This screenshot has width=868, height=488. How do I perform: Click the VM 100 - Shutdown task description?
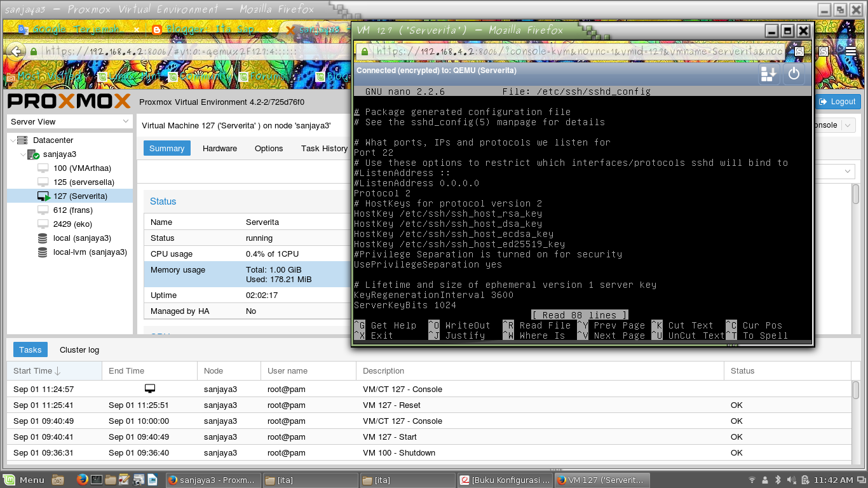tap(399, 452)
